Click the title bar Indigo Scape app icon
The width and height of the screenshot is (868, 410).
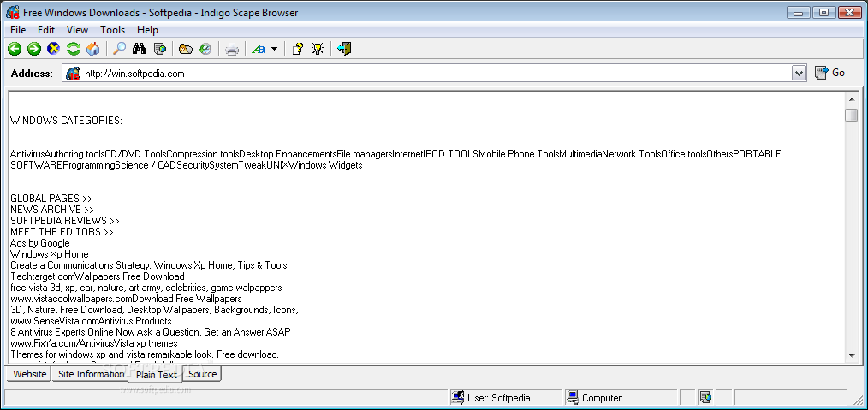pyautogui.click(x=13, y=12)
